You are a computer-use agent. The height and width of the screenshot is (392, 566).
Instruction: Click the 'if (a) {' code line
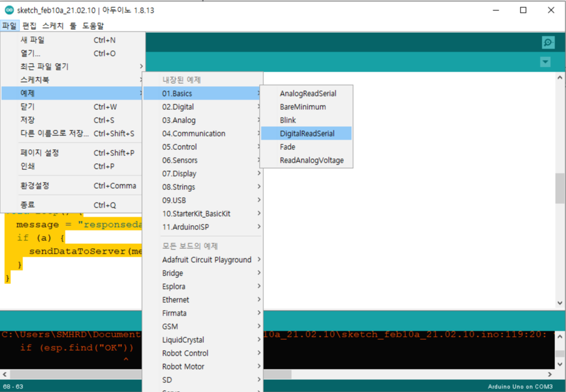pos(41,238)
